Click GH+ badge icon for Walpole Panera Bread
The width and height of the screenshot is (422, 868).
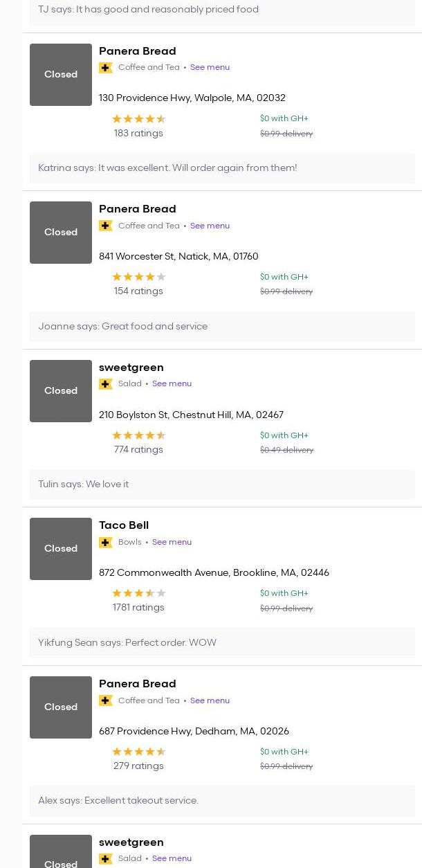tap(106, 68)
